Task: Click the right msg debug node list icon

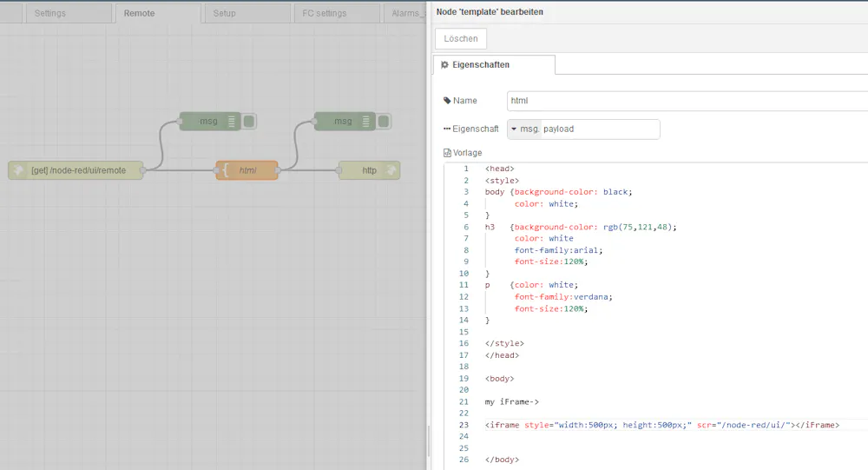Action: click(366, 122)
